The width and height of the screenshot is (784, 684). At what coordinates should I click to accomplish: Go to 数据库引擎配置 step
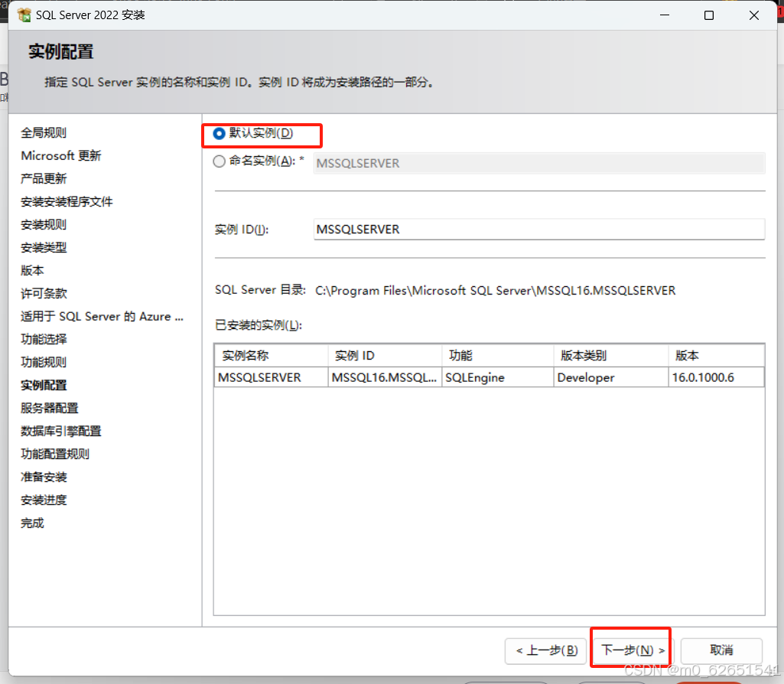point(61,431)
